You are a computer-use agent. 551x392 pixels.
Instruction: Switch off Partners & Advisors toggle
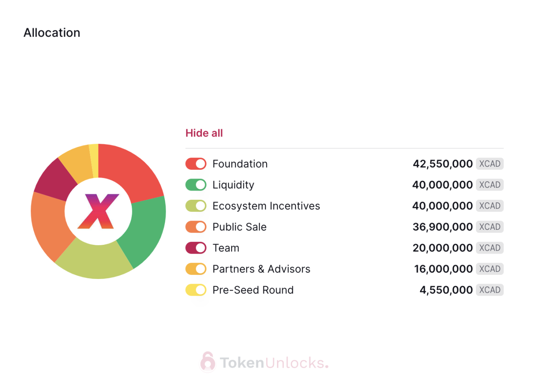pos(196,269)
